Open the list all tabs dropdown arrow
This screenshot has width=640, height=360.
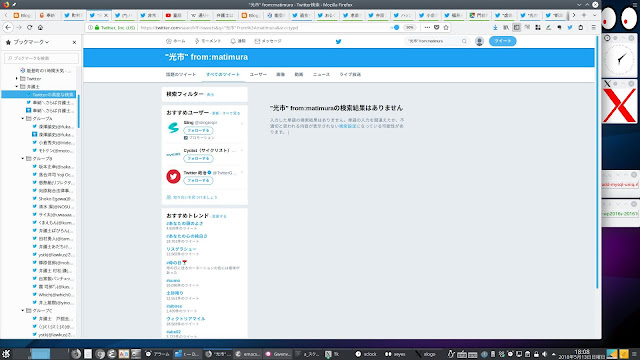coord(594,15)
